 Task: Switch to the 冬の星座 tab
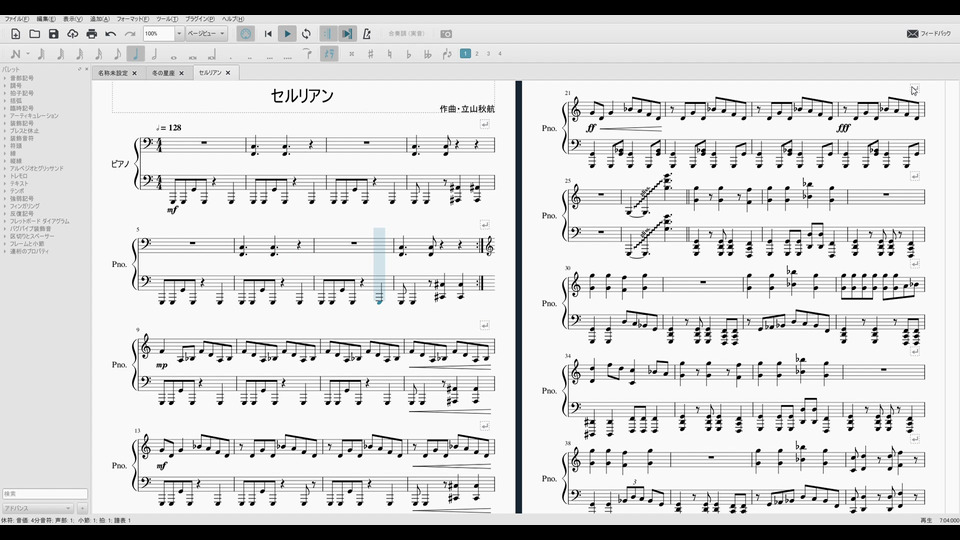click(x=163, y=73)
